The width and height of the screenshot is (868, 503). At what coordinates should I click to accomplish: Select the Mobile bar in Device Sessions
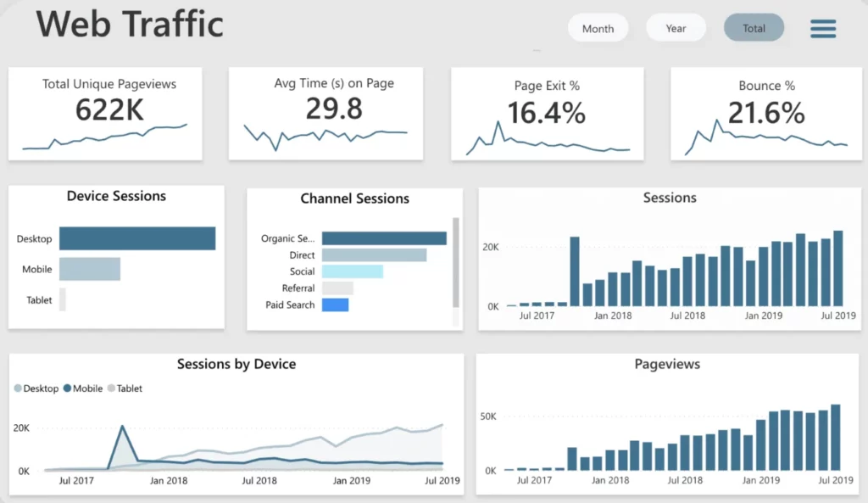click(x=90, y=269)
